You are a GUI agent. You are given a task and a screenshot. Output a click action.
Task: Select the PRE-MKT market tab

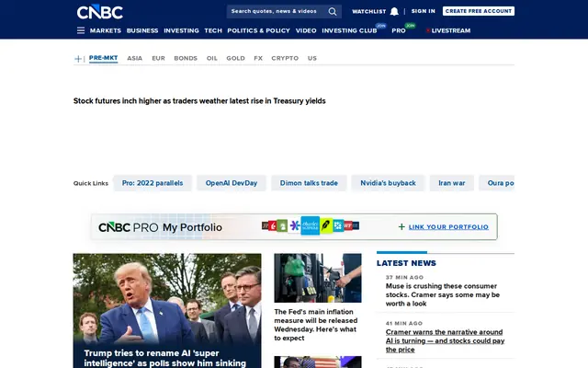(x=104, y=58)
